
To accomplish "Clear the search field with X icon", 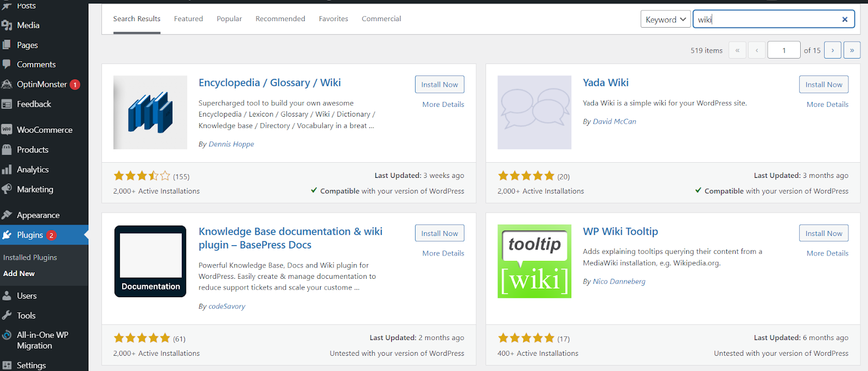I will (845, 20).
